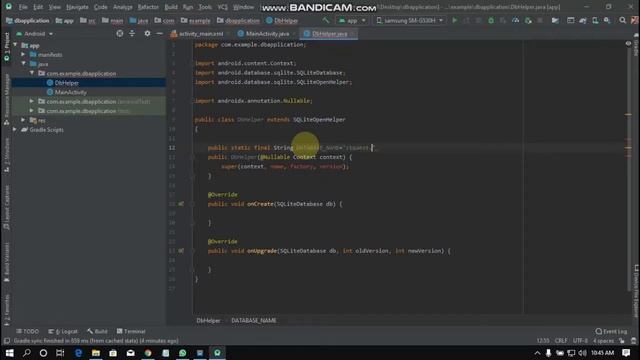Click the override gutter icon beside onCreate
The width and height of the screenshot is (640, 360).
coord(181,204)
